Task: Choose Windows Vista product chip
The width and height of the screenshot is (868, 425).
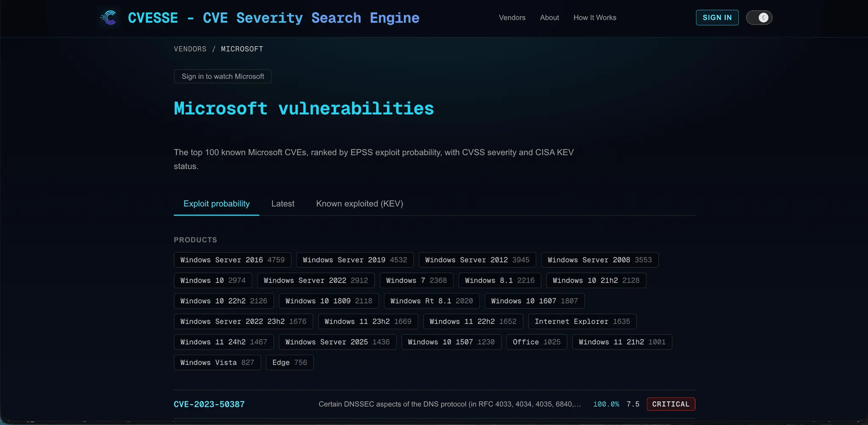Action: (217, 363)
